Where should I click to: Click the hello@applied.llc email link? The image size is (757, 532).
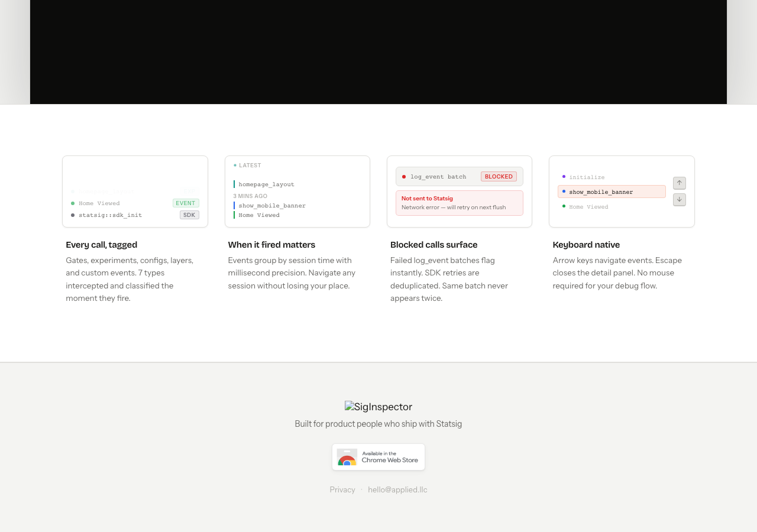pos(397,488)
